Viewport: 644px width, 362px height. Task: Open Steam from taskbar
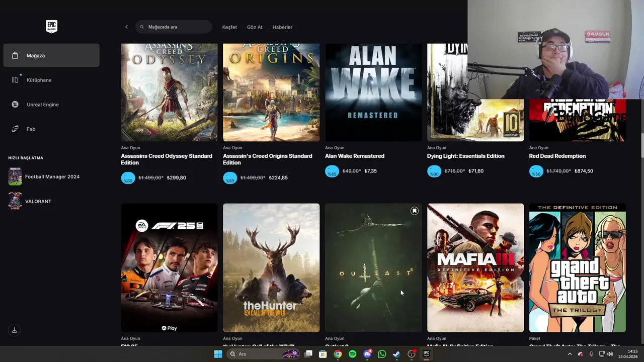tap(396, 354)
